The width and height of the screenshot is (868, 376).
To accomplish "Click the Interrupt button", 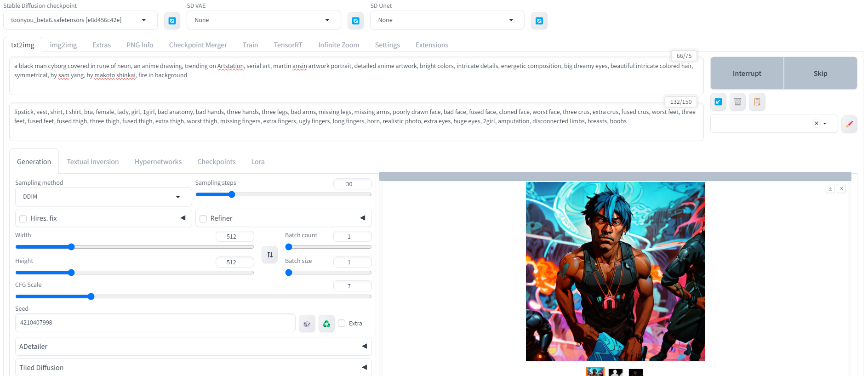I will click(x=747, y=74).
